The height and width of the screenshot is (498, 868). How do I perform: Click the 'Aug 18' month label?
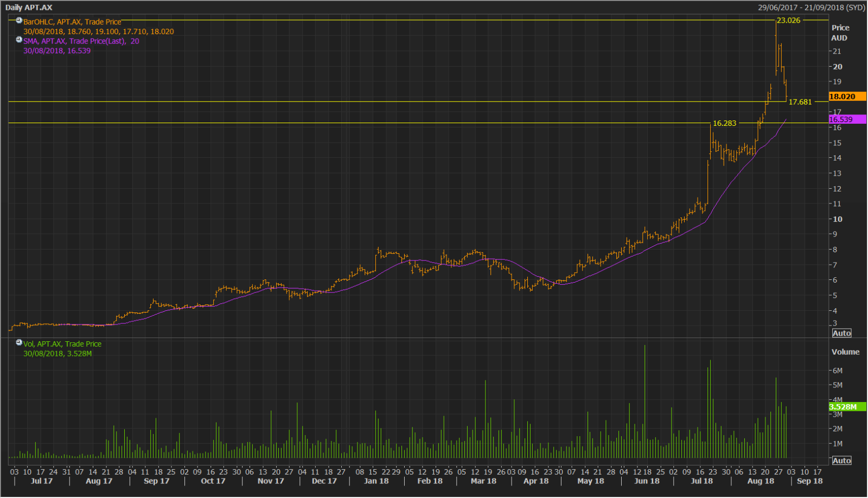[761, 481]
